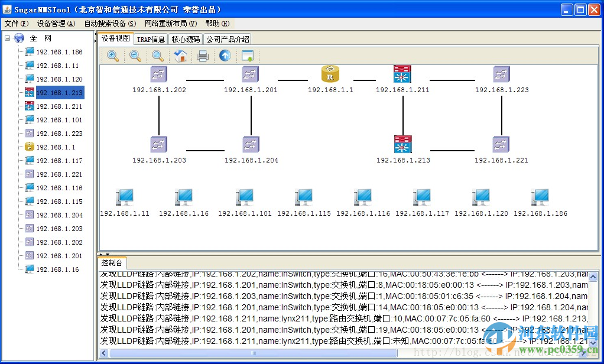Click the blue upload arrow toolbar icon
This screenshot has width=604, height=364.
coord(225,56)
